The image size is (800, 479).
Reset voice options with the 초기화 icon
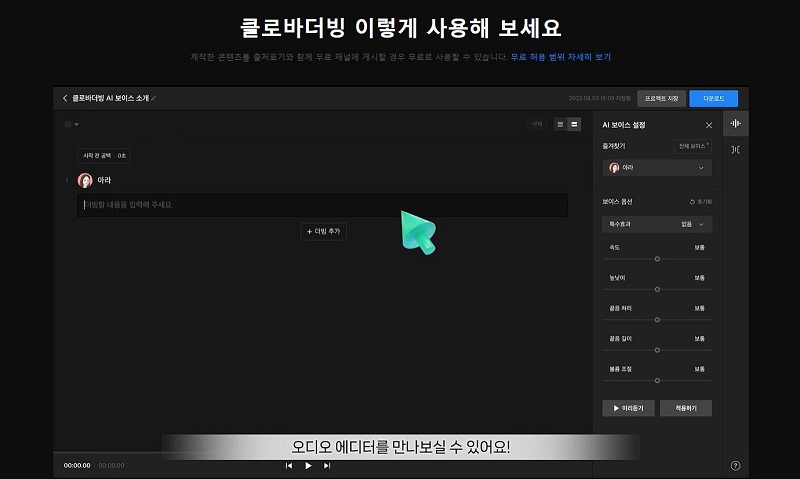[701, 201]
